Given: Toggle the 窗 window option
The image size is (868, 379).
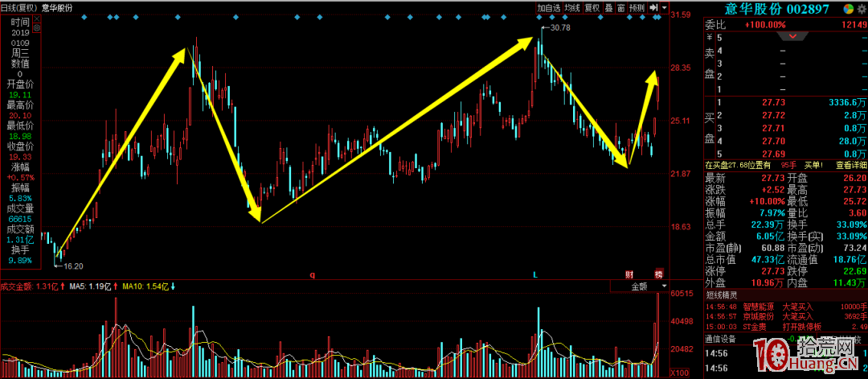Looking at the screenshot, I should [x=620, y=8].
